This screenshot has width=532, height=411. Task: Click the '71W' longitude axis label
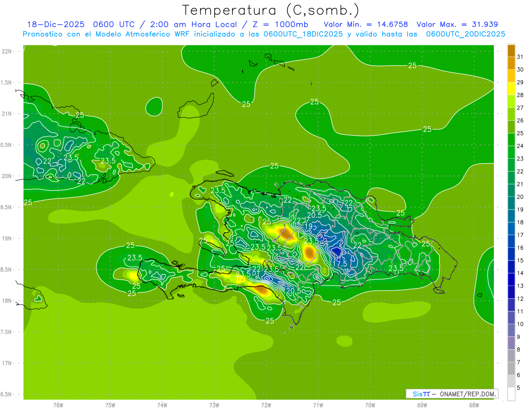[318, 405]
